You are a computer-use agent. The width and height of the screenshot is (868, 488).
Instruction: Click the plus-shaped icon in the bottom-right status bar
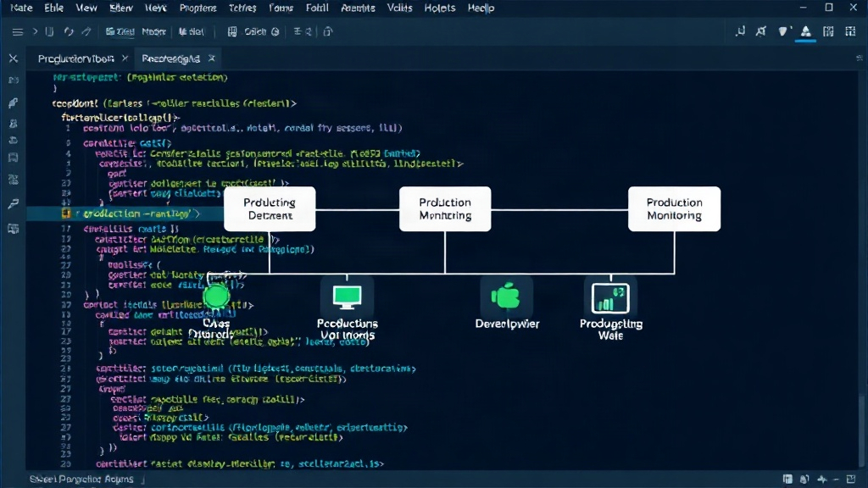tap(822, 480)
